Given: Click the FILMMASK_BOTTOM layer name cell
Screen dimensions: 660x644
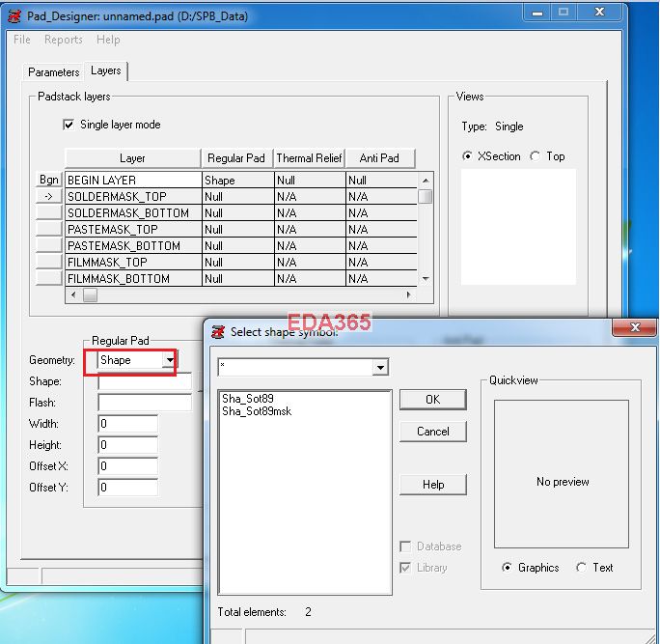Looking at the screenshot, I should point(133,279).
